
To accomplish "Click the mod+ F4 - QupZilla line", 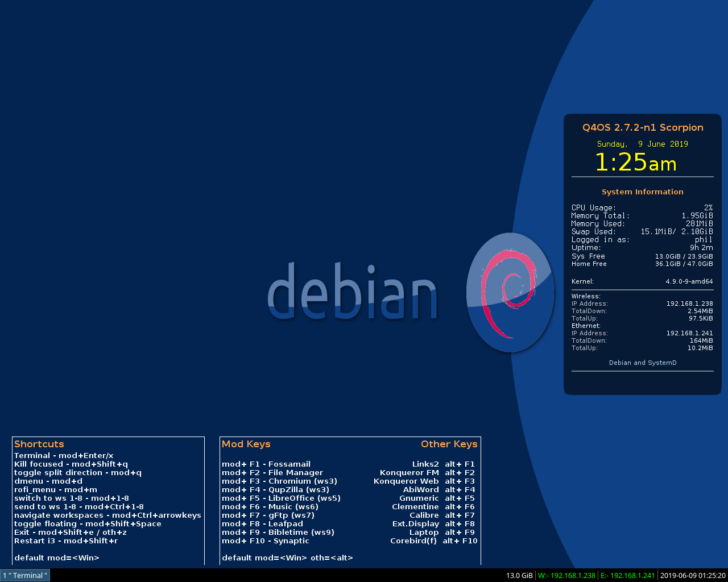I will tap(276, 490).
